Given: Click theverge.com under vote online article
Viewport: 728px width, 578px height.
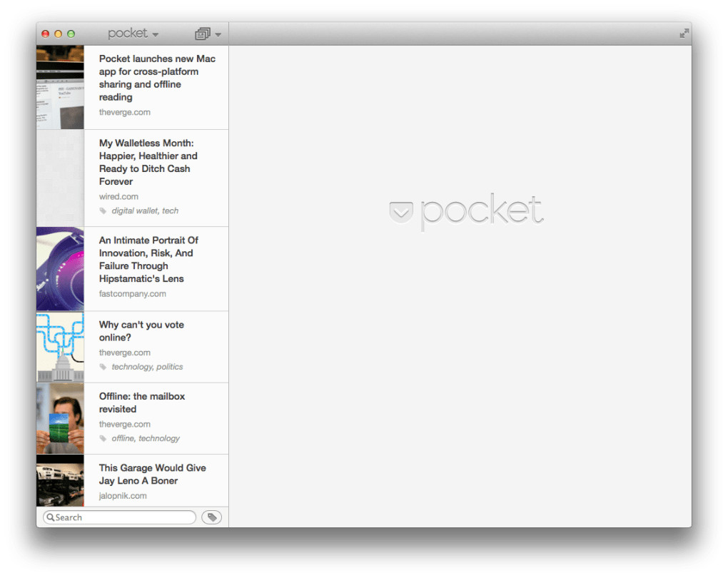Looking at the screenshot, I should [x=124, y=353].
